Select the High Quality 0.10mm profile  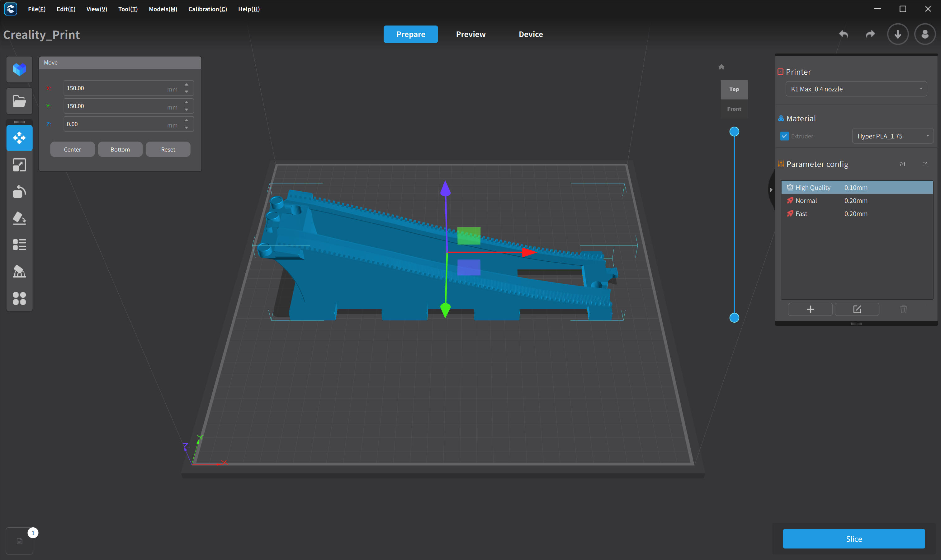pyautogui.click(x=857, y=188)
